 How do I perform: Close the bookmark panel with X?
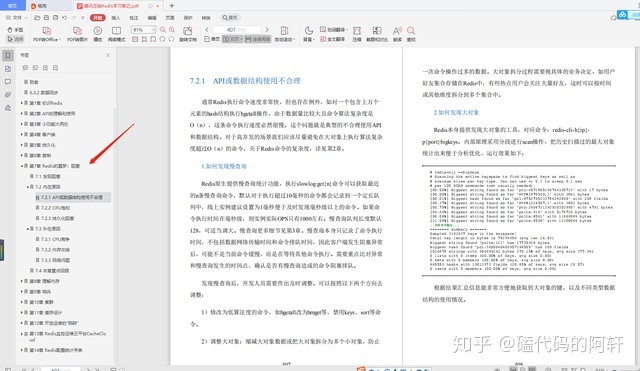pyautogui.click(x=108, y=56)
